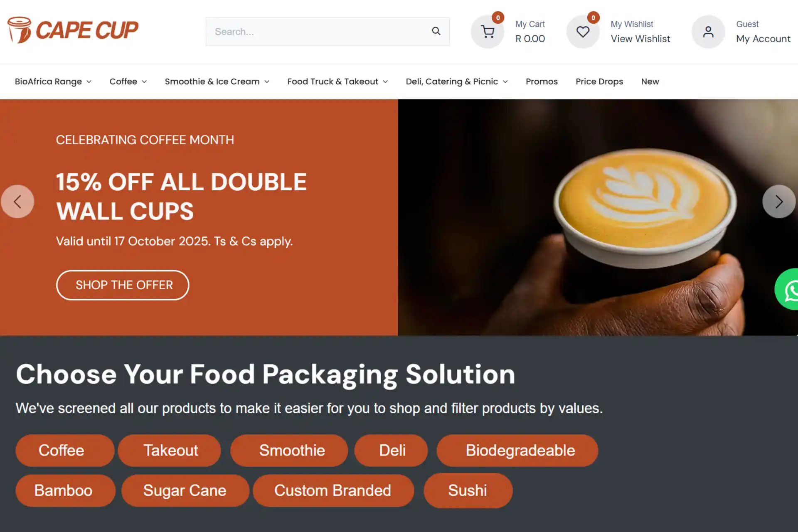Expand the Coffee menu dropdown
The image size is (798, 532).
click(128, 81)
